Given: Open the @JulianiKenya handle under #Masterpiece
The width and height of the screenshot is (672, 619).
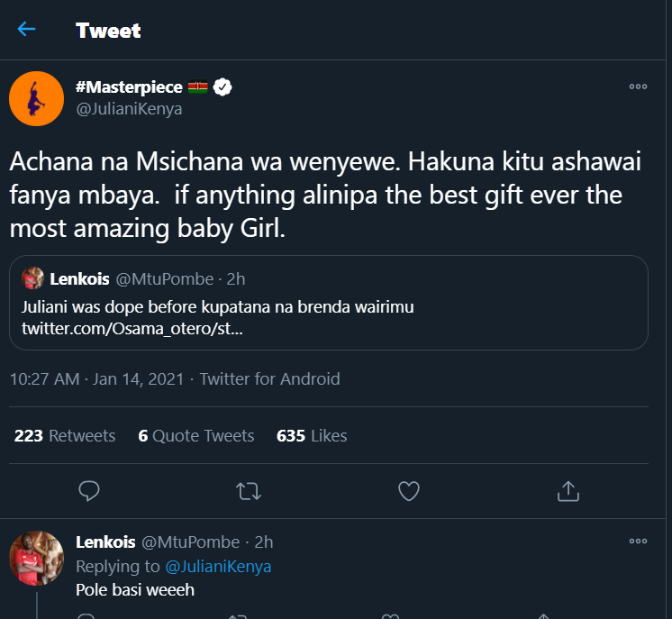Looking at the screenshot, I should tap(129, 109).
